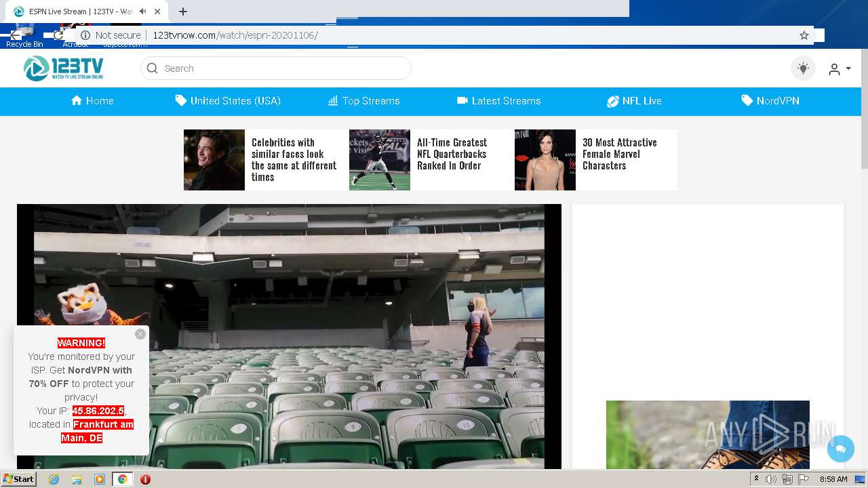Click the highlighted IP address 45.86.202.5
The image size is (868, 488).
pos(98,411)
